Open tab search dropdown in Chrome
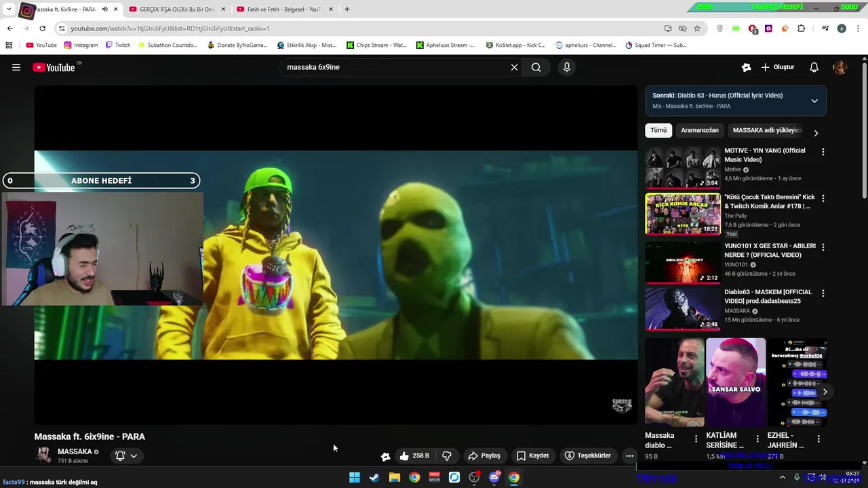The width and height of the screenshot is (868, 488). tap(9, 9)
